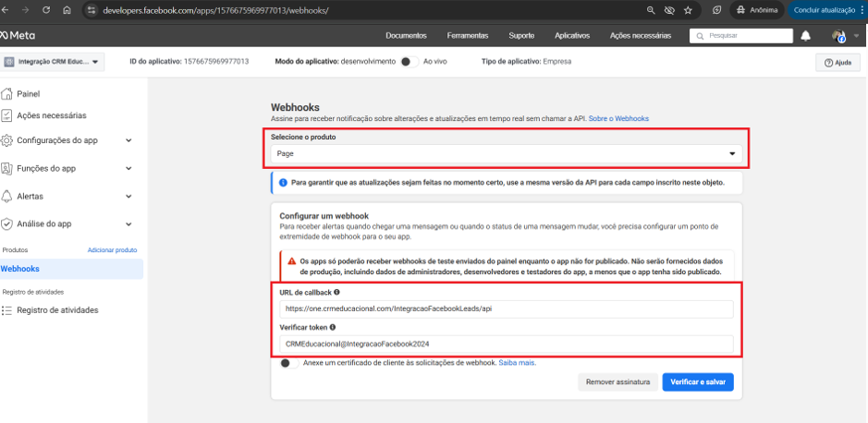Viewport: 868px width, 423px height.
Task: Click in the Verificar token input field
Action: coord(507,344)
